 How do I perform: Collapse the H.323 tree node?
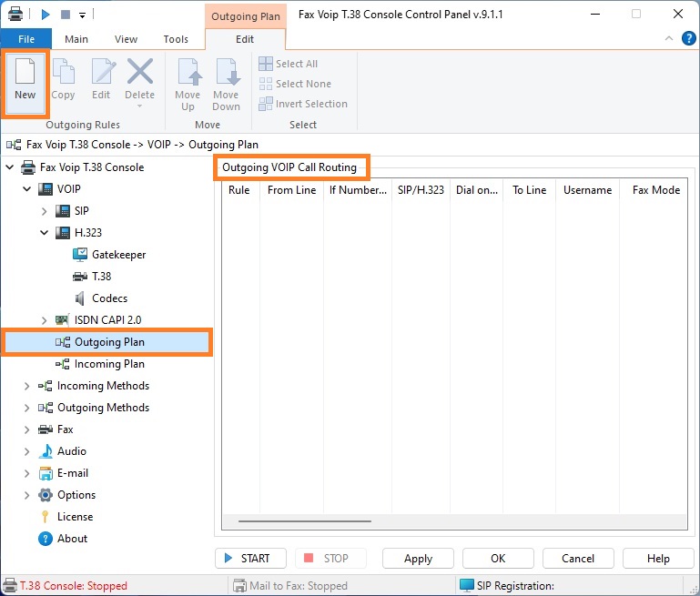[45, 233]
